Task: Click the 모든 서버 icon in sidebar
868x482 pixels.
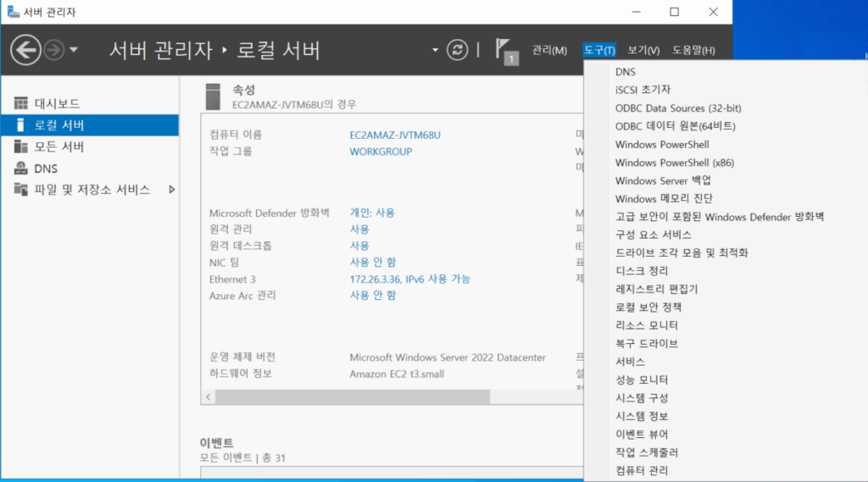Action: [x=21, y=147]
